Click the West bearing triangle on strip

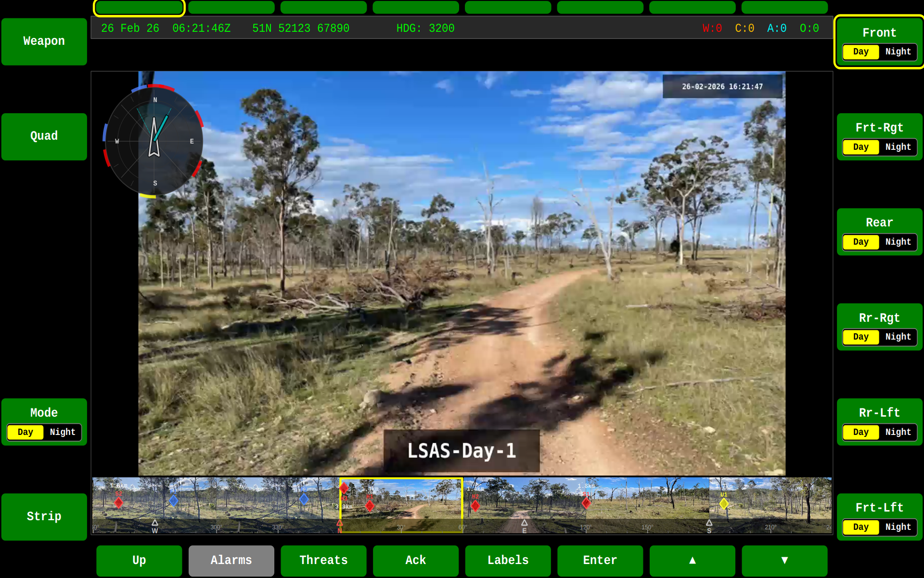tap(155, 523)
